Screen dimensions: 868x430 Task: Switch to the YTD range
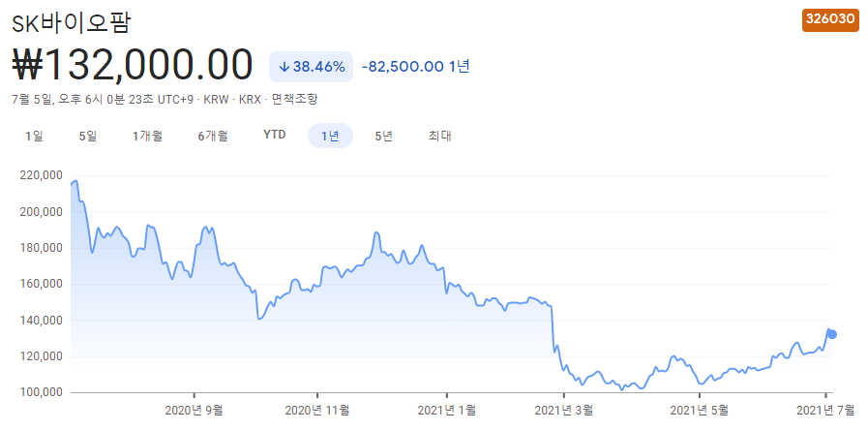click(x=275, y=136)
